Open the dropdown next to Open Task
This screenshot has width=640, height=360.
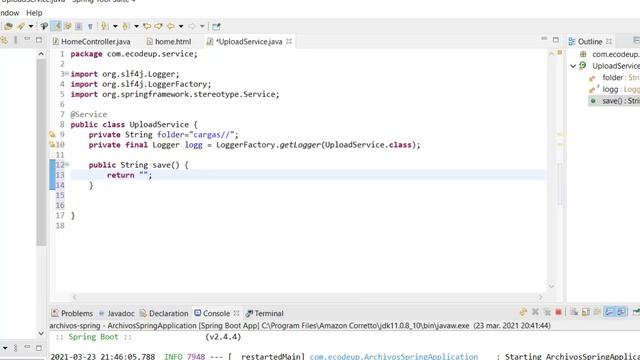[x=31, y=27]
